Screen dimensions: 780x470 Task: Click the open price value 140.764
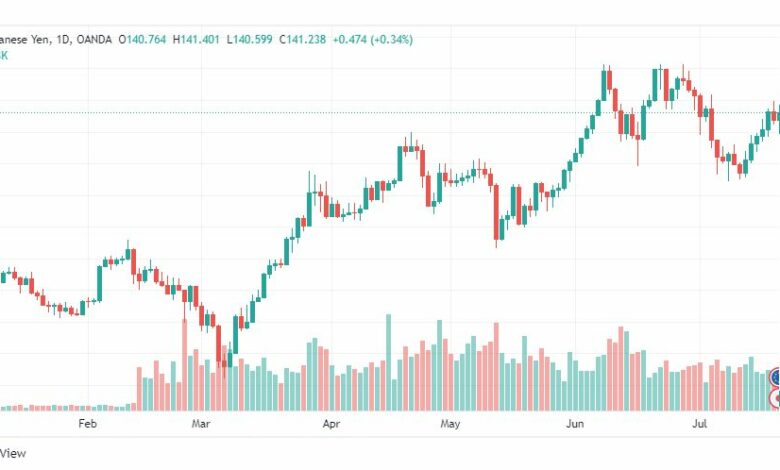click(x=146, y=39)
